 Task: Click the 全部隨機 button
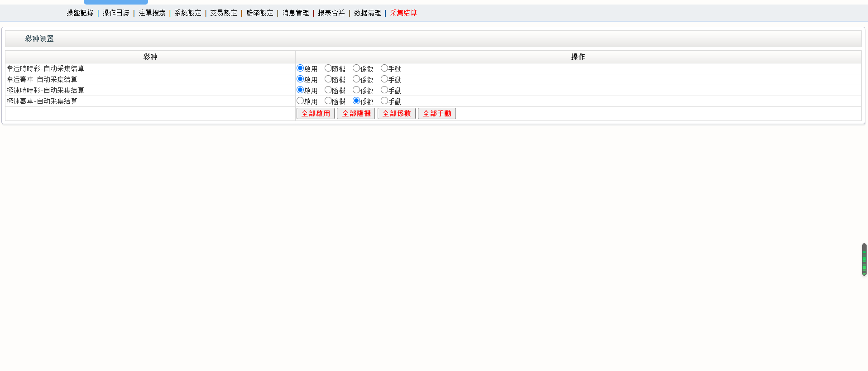(x=356, y=114)
